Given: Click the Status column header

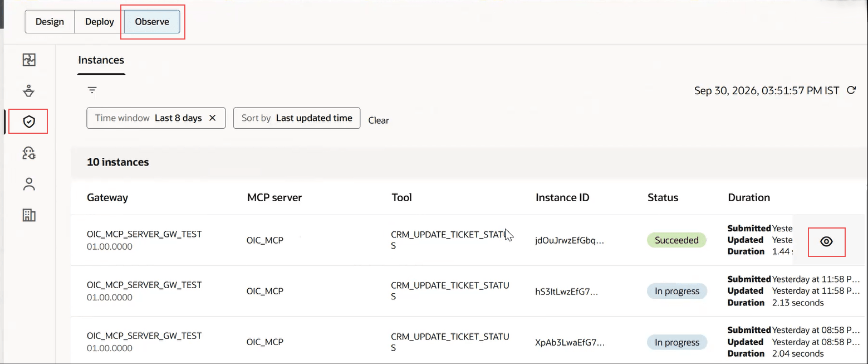Looking at the screenshot, I should pos(663,197).
